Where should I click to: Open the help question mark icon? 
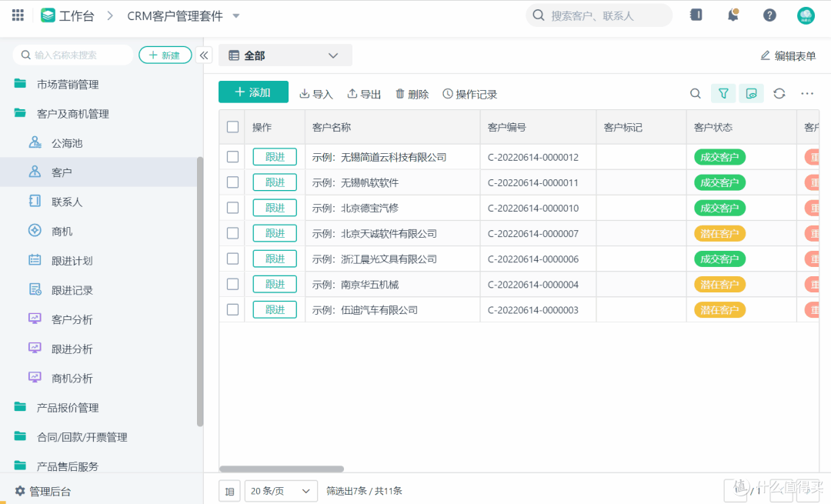coord(769,15)
